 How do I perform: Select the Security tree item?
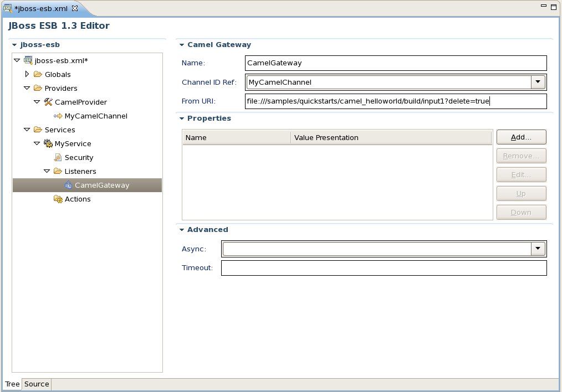pos(79,157)
